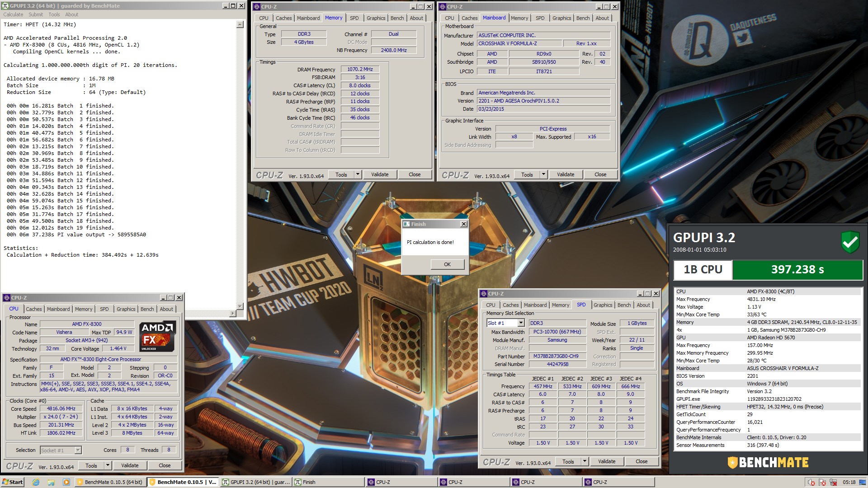Launch Windows Media Player from the taskbar
This screenshot has width=868, height=488.
[66, 482]
